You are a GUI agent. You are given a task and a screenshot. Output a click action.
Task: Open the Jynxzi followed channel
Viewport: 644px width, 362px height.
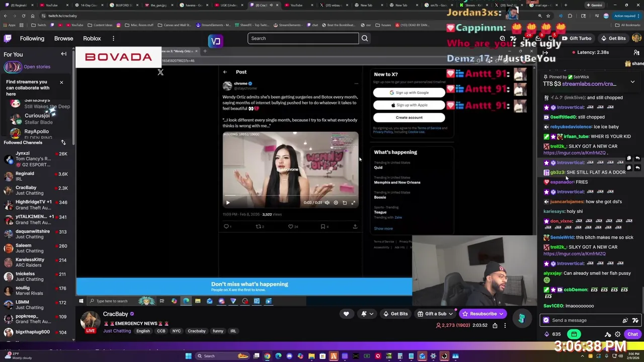[37, 159]
